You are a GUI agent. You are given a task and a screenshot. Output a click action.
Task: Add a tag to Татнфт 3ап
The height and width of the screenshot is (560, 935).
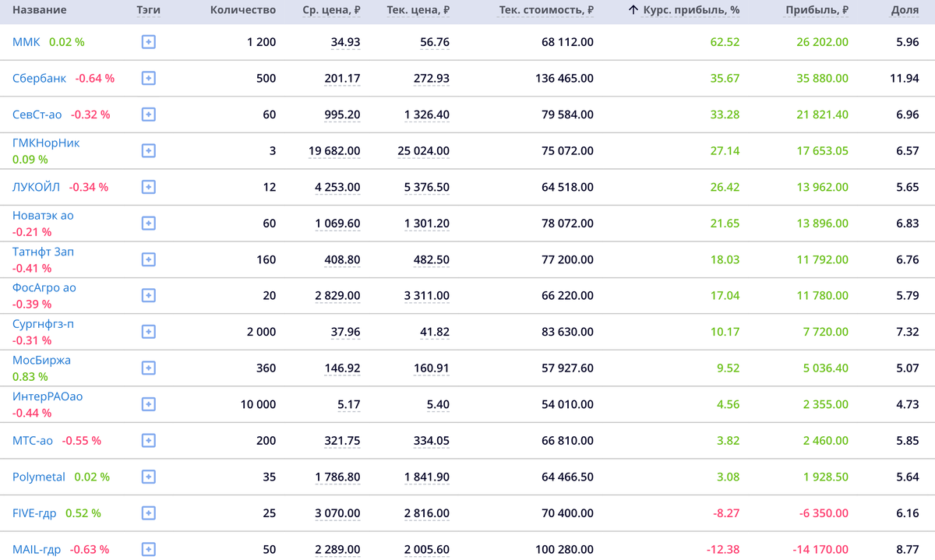pos(149,259)
